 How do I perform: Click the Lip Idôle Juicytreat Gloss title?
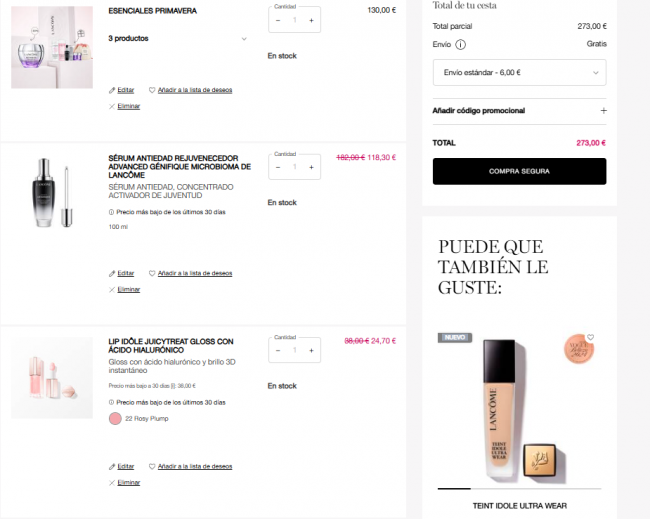click(x=171, y=346)
